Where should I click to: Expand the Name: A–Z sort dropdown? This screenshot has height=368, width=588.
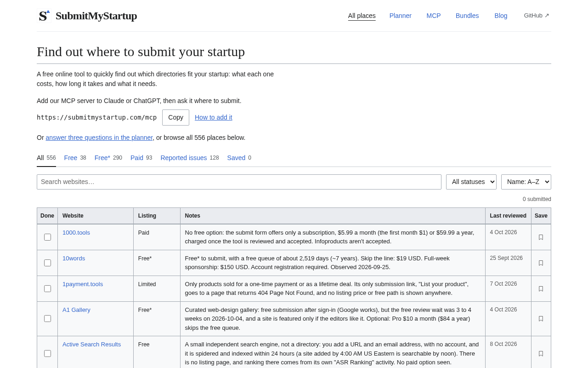526,182
